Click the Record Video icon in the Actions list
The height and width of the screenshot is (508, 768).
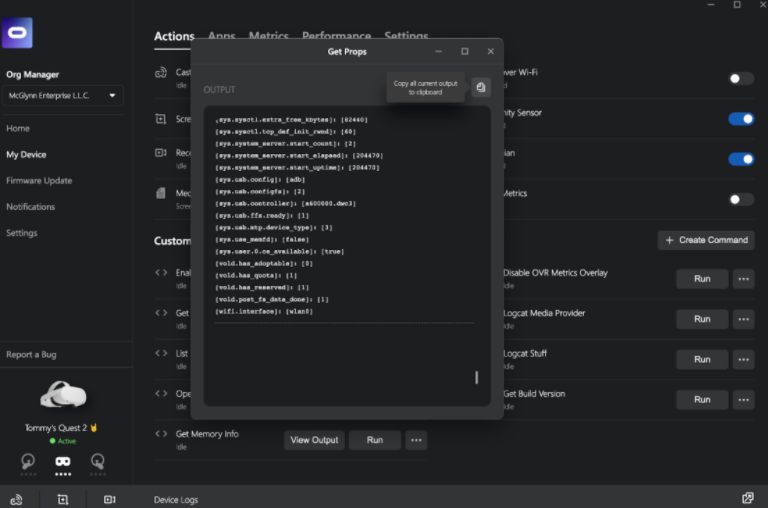pos(161,153)
